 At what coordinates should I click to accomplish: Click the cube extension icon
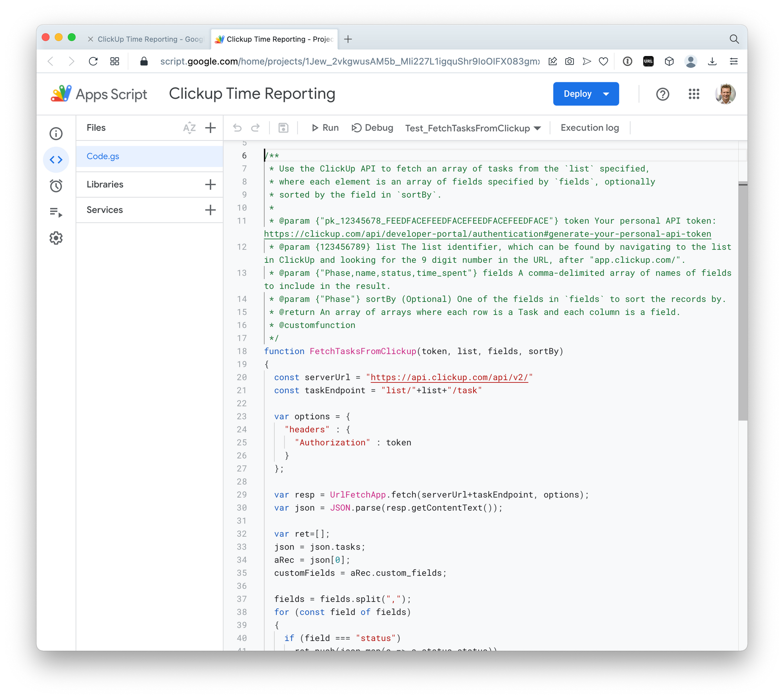[669, 62]
